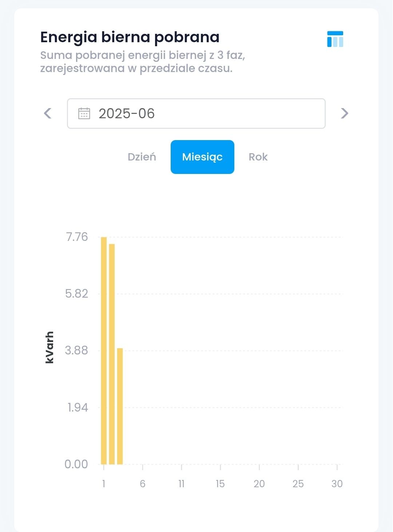Click the x-axis label 30
This screenshot has width=393, height=532.
point(337,484)
